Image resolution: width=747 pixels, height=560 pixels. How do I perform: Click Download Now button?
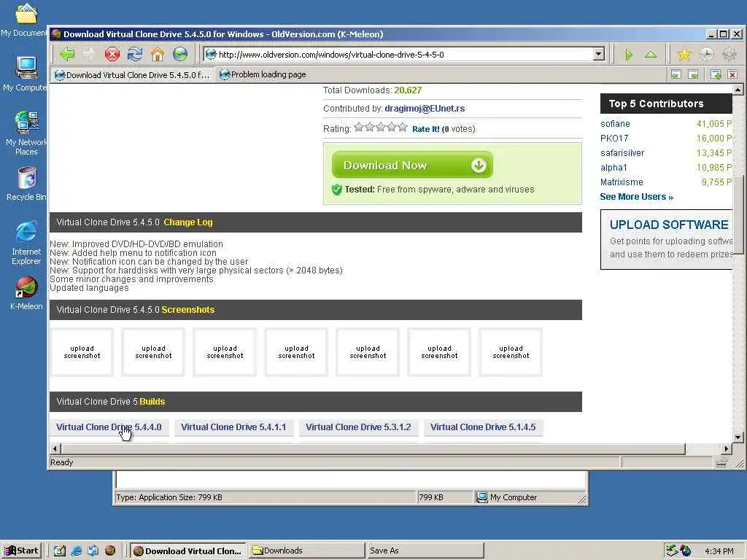point(412,166)
